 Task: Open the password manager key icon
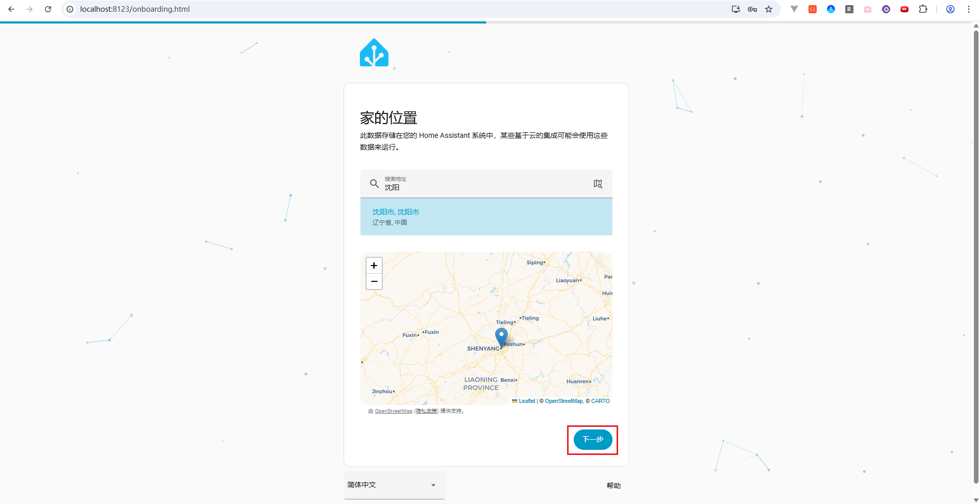752,9
